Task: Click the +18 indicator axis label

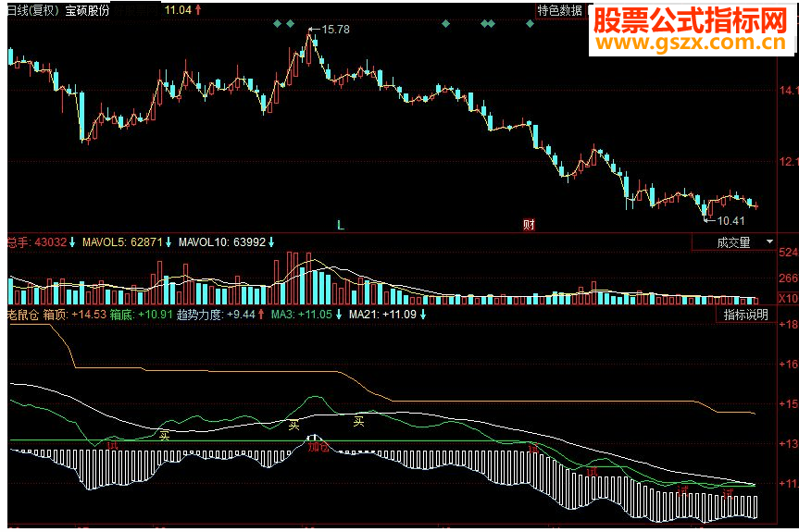Action: point(788,325)
